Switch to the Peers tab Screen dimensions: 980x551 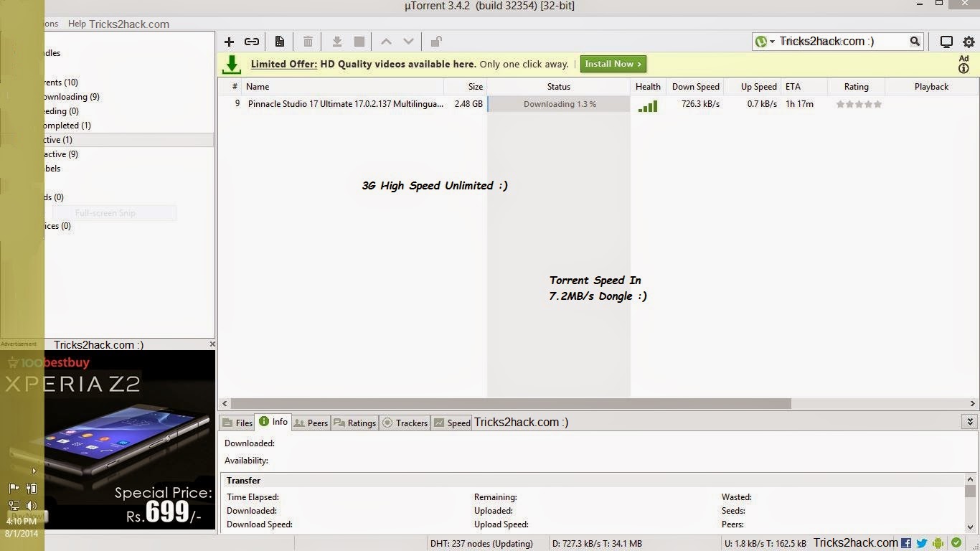point(311,423)
